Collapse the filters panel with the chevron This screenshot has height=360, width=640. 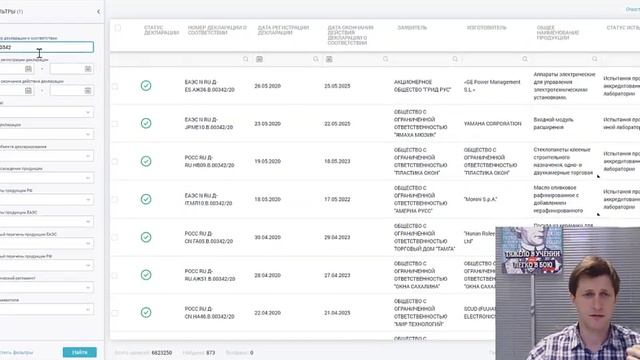(98, 11)
